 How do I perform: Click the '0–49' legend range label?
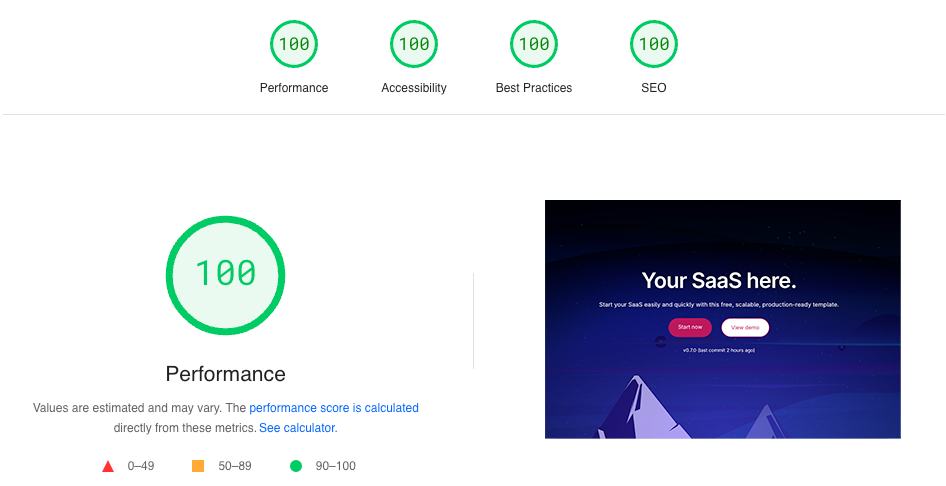(x=141, y=466)
